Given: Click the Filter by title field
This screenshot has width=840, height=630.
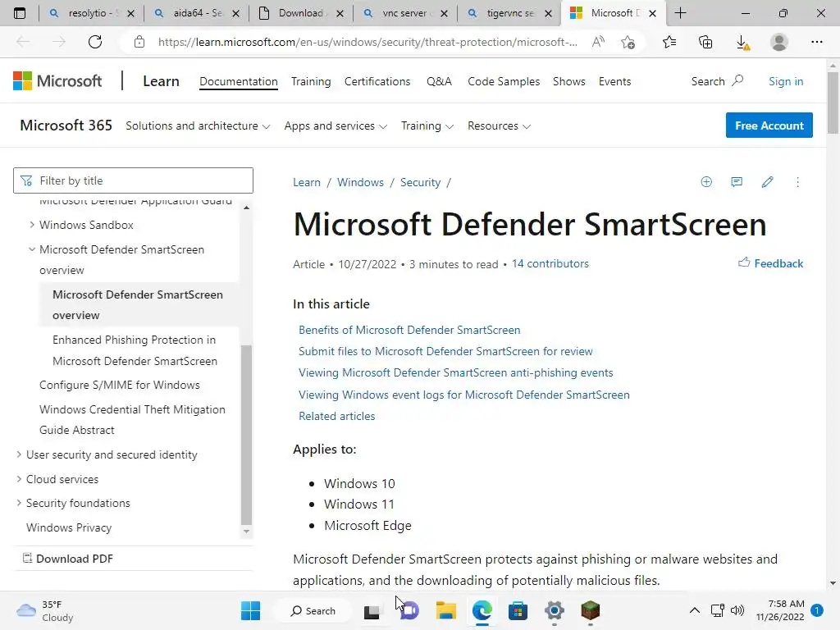Looking at the screenshot, I should pos(133,180).
